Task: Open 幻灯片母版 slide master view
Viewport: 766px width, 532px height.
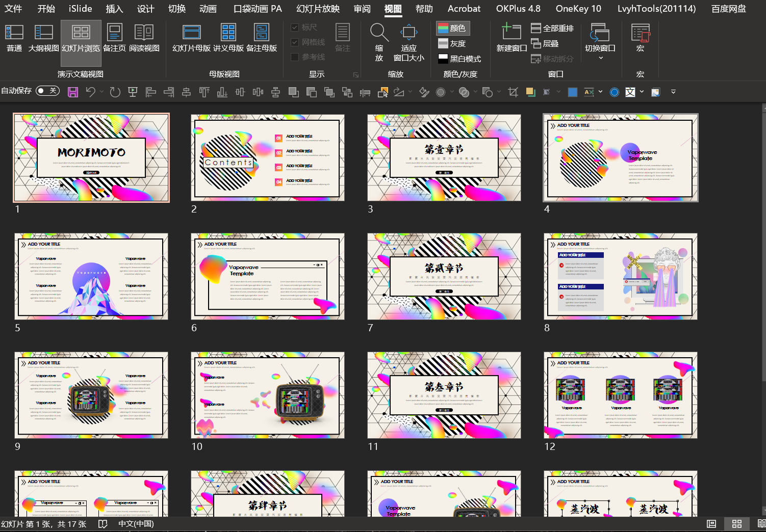Action: pyautogui.click(x=191, y=38)
